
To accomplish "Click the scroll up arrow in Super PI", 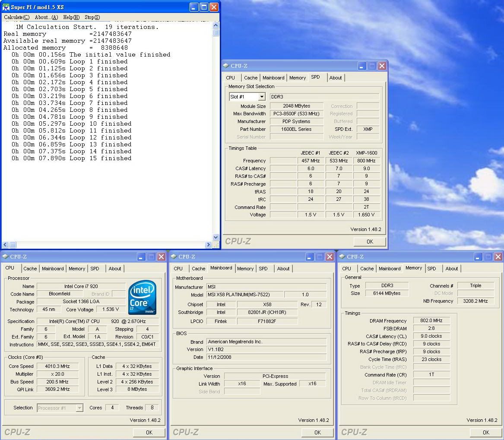I will click(216, 25).
